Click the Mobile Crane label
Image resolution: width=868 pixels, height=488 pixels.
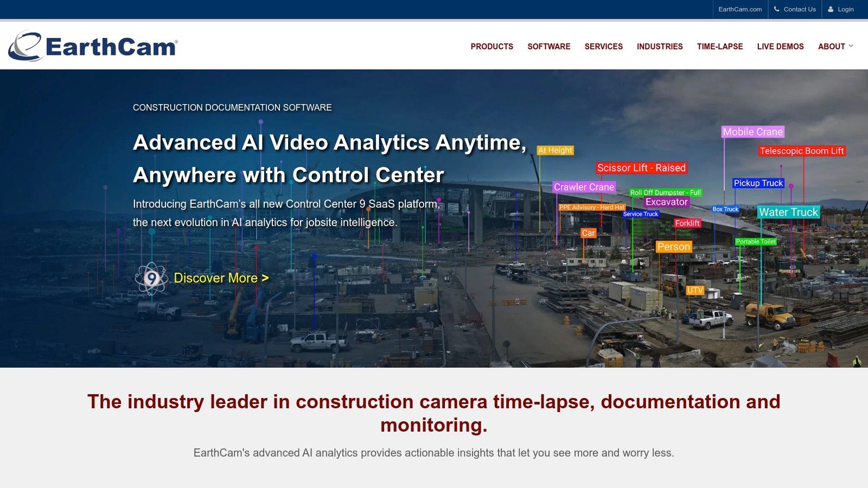[x=753, y=132]
